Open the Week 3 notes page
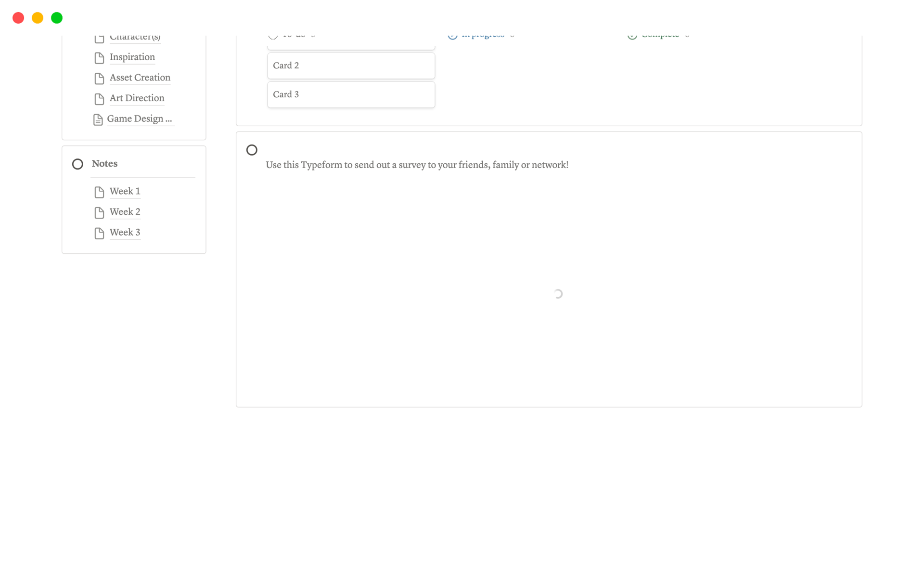924x578 pixels. click(x=125, y=232)
